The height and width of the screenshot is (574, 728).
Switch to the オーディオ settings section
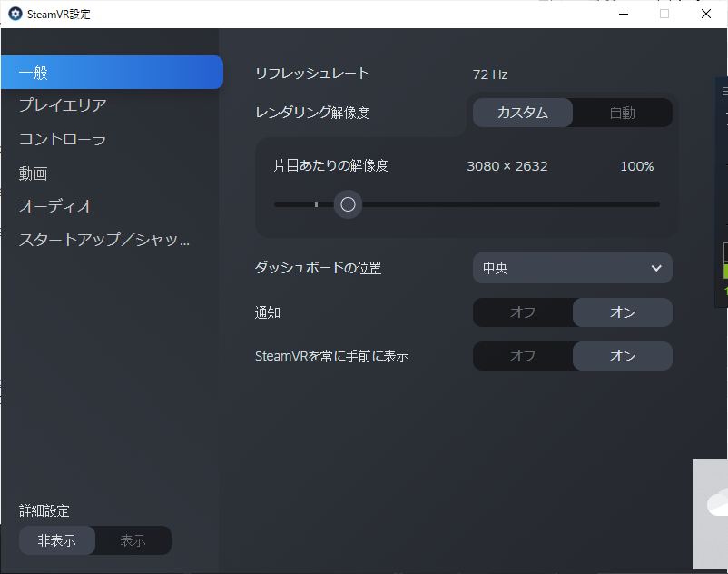click(55, 206)
